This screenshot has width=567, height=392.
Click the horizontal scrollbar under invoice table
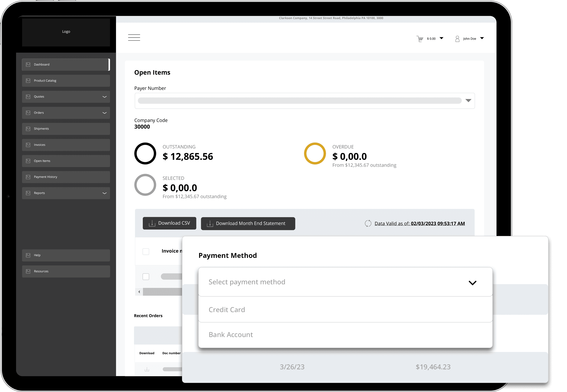[x=162, y=292]
